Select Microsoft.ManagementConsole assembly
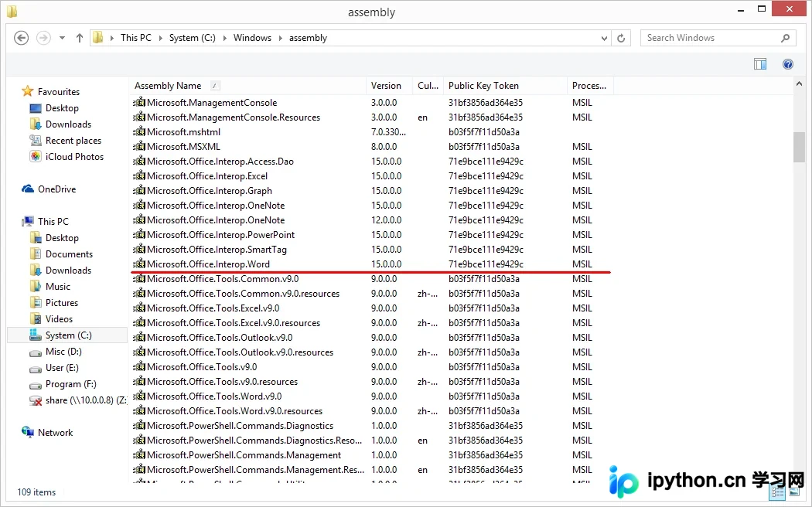 (x=212, y=103)
